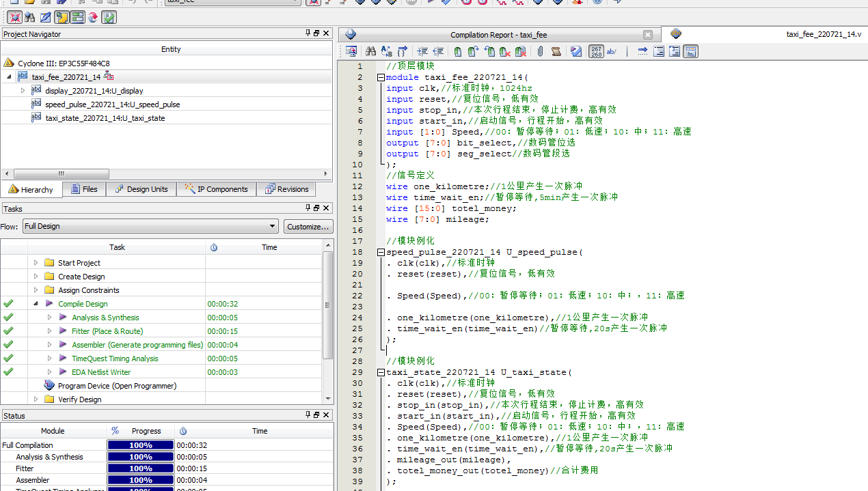The width and height of the screenshot is (868, 491).
Task: Collapse the Compile Design task group
Action: coord(36,304)
